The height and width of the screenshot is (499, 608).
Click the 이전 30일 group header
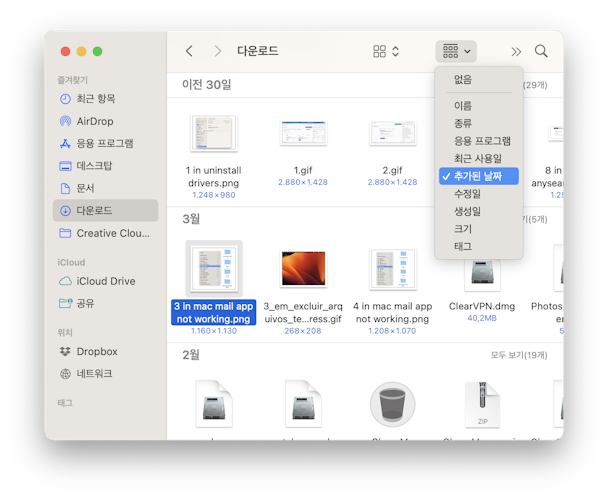click(x=207, y=85)
